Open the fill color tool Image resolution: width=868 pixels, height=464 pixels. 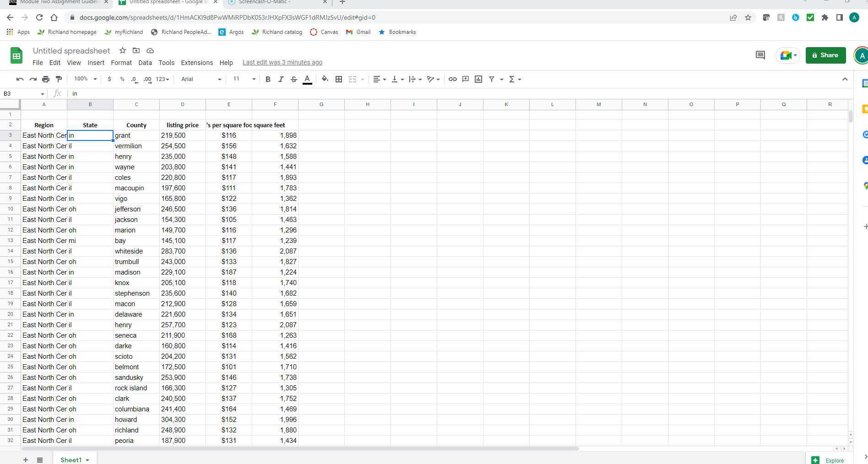[325, 79]
